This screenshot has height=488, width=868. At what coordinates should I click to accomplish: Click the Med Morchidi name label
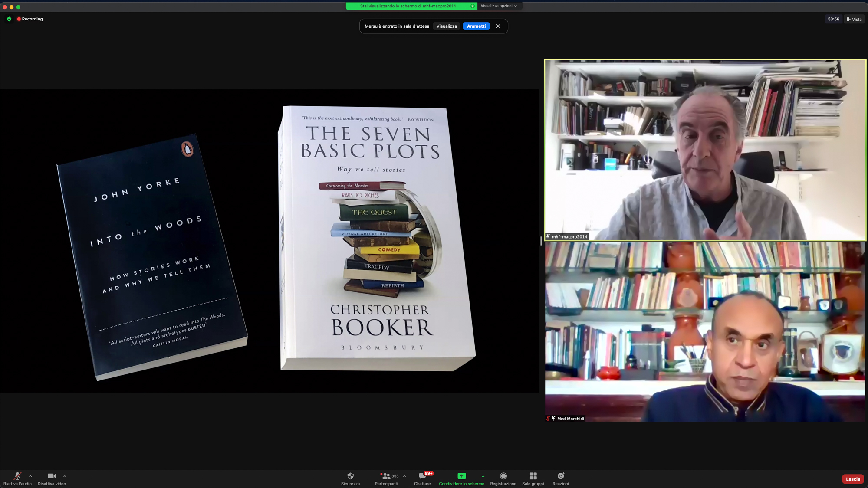pos(566,419)
